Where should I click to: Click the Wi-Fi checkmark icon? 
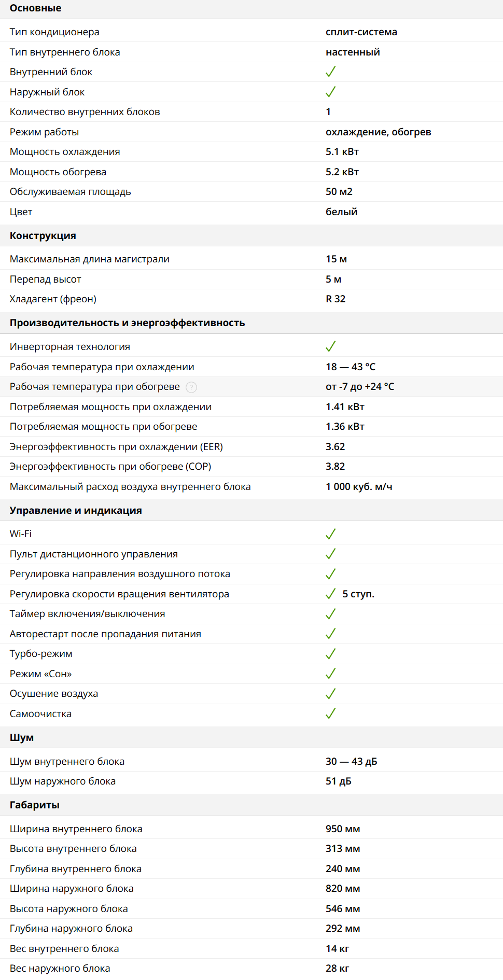[330, 534]
